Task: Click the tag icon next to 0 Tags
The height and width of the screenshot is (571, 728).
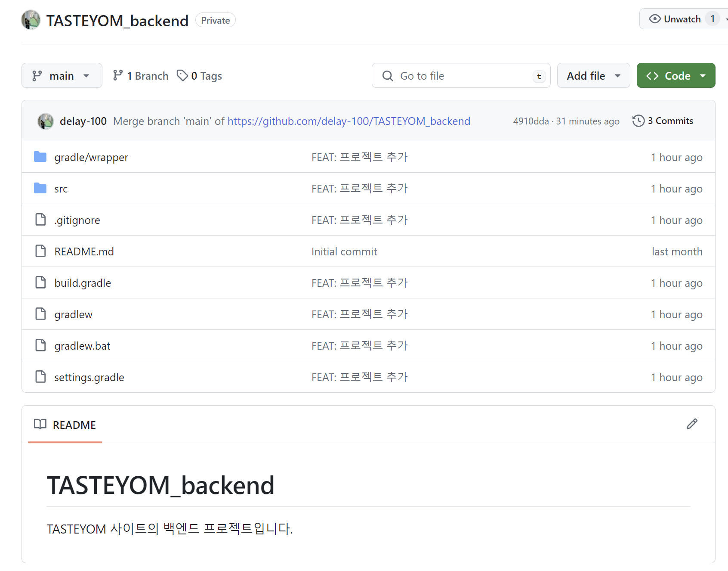Action: [182, 75]
